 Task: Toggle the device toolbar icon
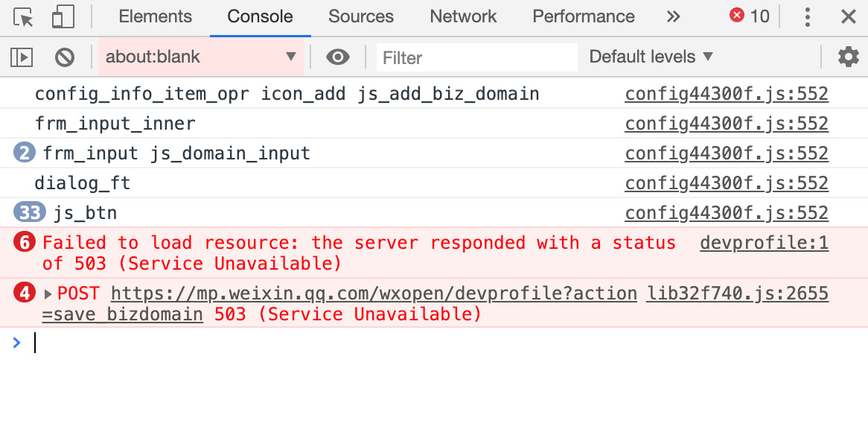tap(63, 16)
